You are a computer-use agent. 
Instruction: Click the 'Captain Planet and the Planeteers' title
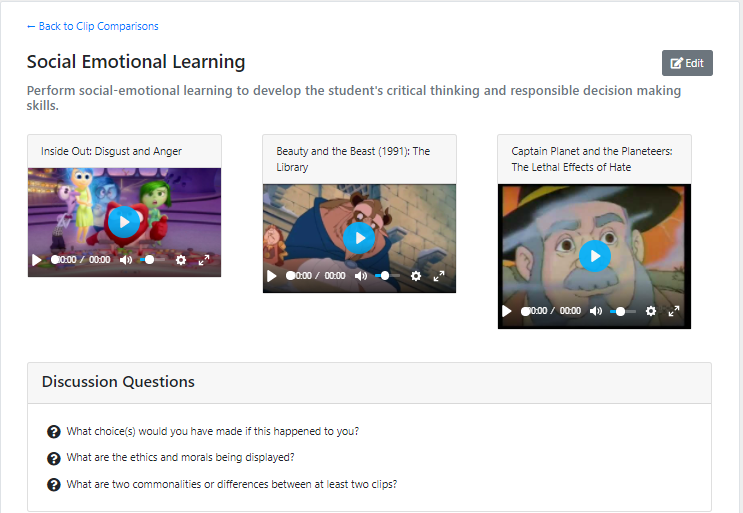coord(591,159)
